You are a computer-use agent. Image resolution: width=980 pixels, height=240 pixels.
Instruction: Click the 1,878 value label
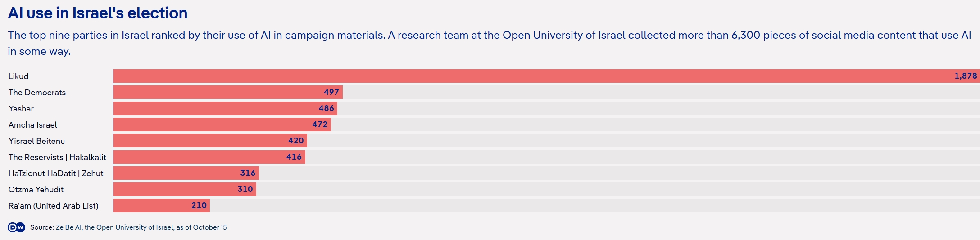point(966,76)
